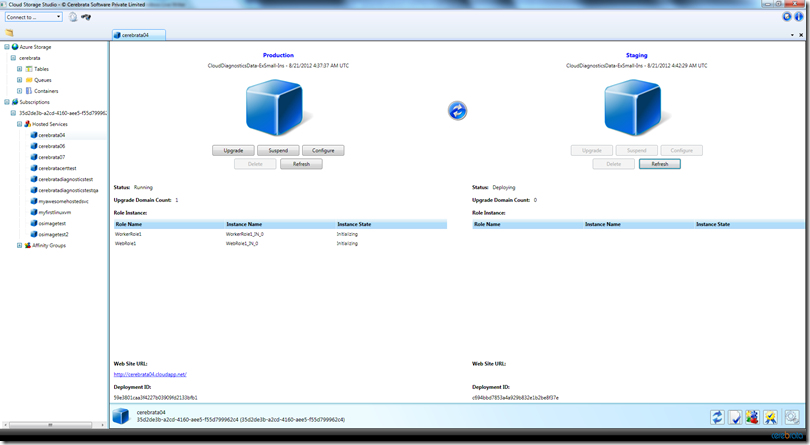Collapse the Hosted Services node
Image resolution: width=810 pixels, height=445 pixels.
tap(19, 124)
